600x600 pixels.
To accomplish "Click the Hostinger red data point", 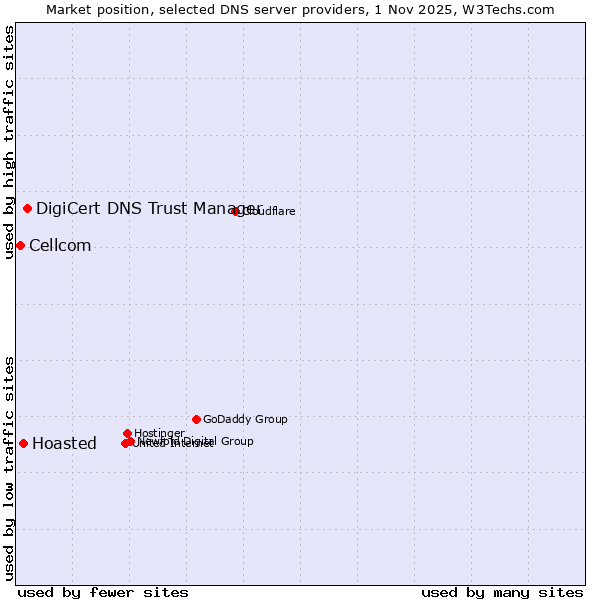I will click(128, 433).
